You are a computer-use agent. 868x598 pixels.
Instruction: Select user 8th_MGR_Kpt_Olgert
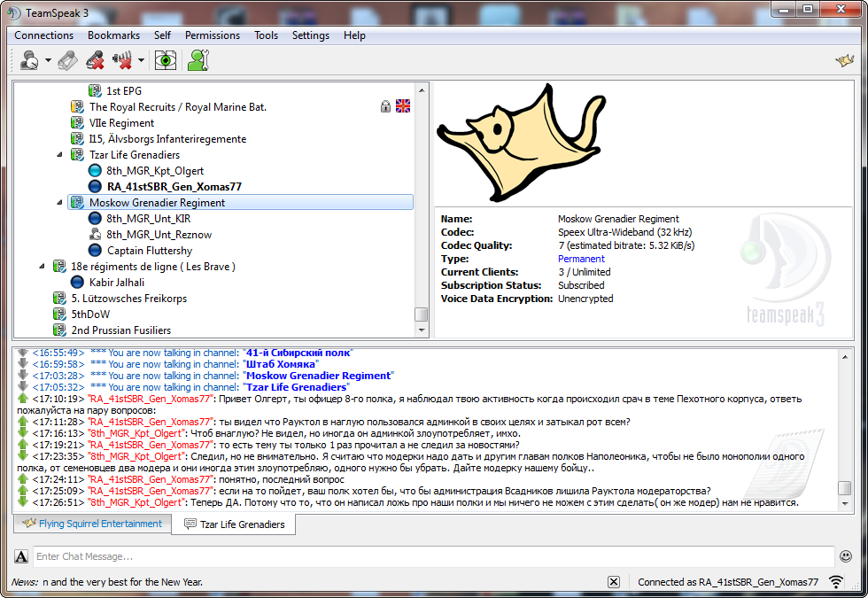pyautogui.click(x=155, y=171)
